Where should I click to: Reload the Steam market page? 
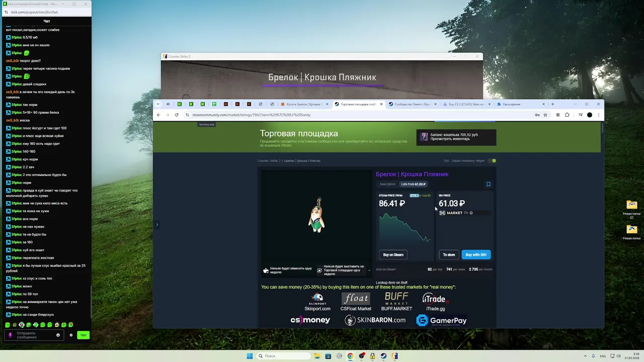click(177, 115)
